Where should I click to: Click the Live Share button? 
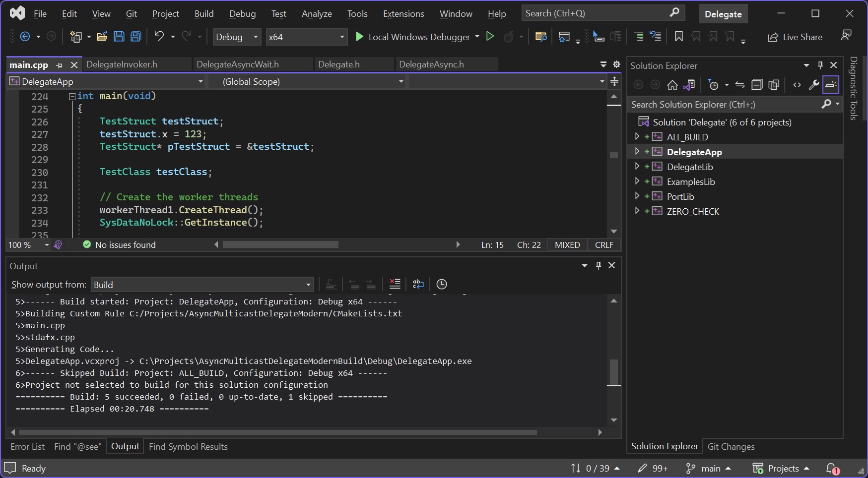tap(795, 37)
